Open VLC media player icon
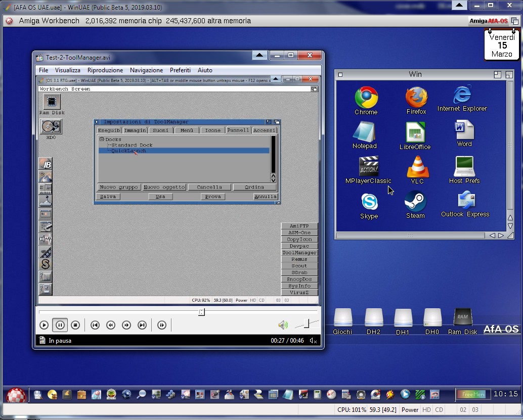Image resolution: width=523 pixels, height=420 pixels. 417,167
